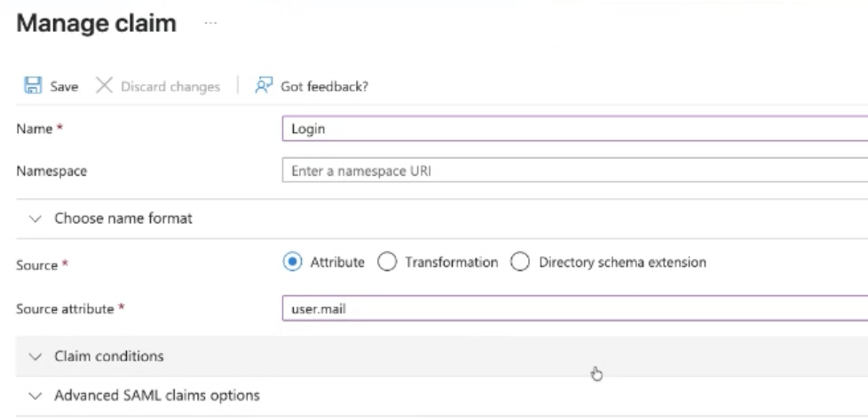
Task: Click the feedback person icon
Action: (x=264, y=86)
